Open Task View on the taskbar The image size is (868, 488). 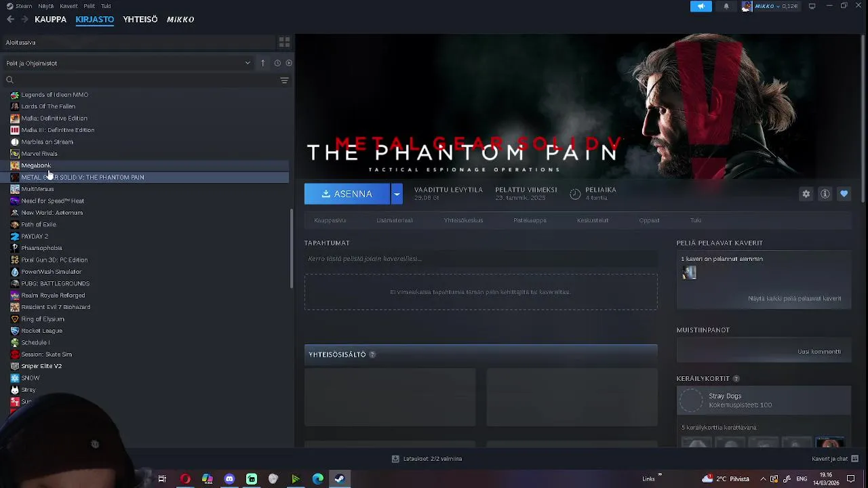[x=162, y=479]
